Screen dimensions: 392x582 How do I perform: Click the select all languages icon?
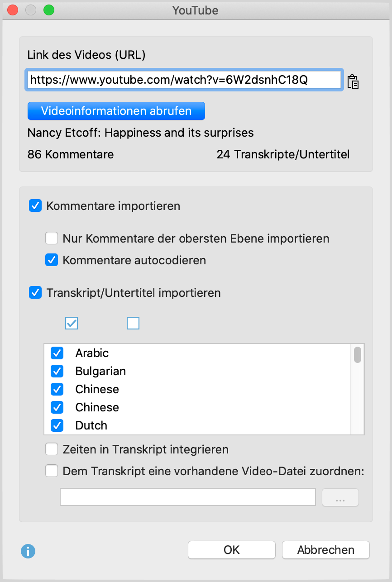click(x=72, y=323)
